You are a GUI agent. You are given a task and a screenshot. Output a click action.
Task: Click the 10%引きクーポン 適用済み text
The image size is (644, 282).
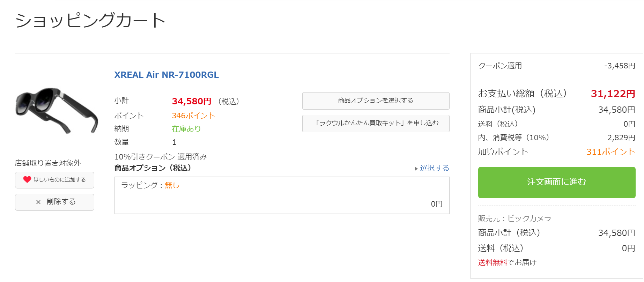coord(161,157)
